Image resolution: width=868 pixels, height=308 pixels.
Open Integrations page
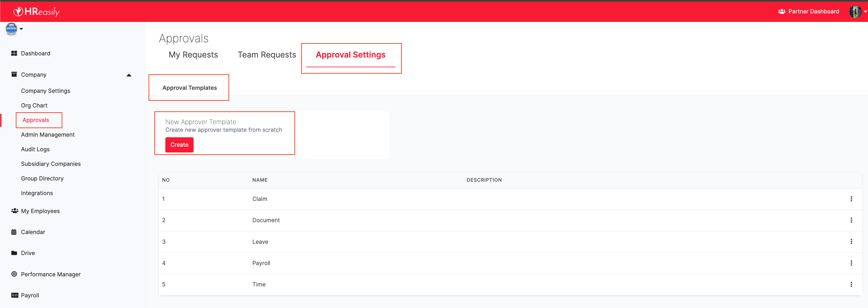tap(37, 193)
